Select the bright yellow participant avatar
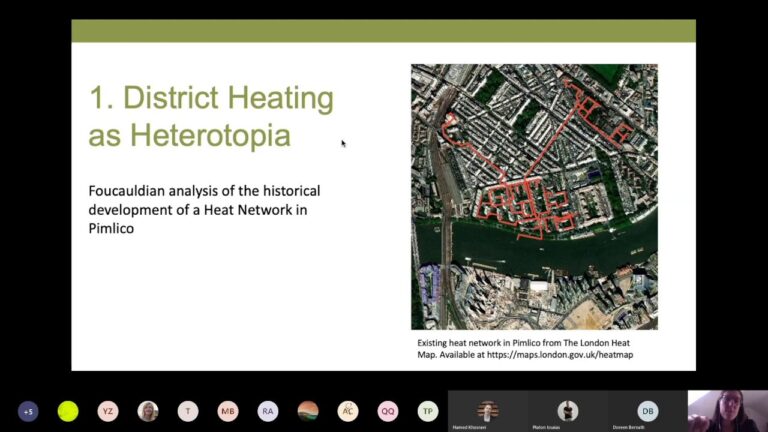Screen dimensions: 768x432 pos(68,411)
